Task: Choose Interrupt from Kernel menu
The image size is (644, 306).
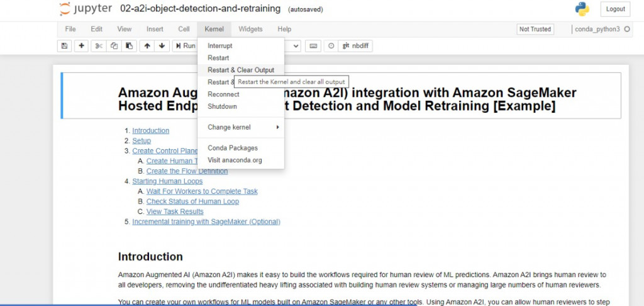Action: (241, 46)
